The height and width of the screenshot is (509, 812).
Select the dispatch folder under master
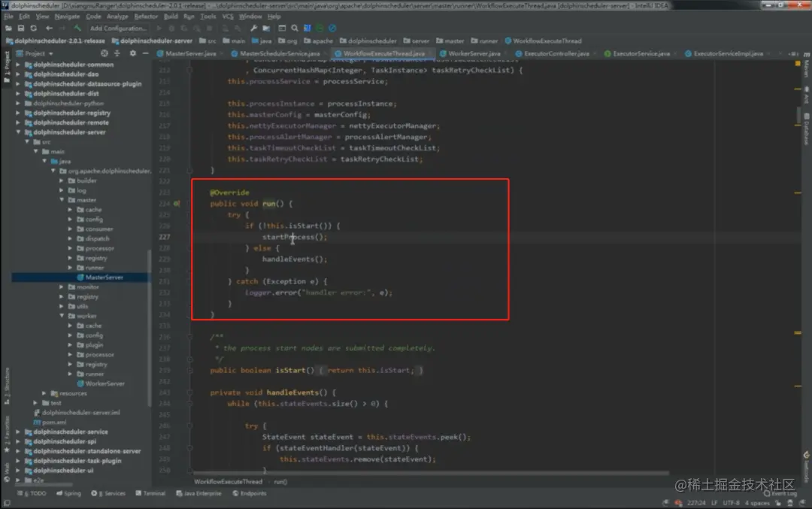pos(93,238)
